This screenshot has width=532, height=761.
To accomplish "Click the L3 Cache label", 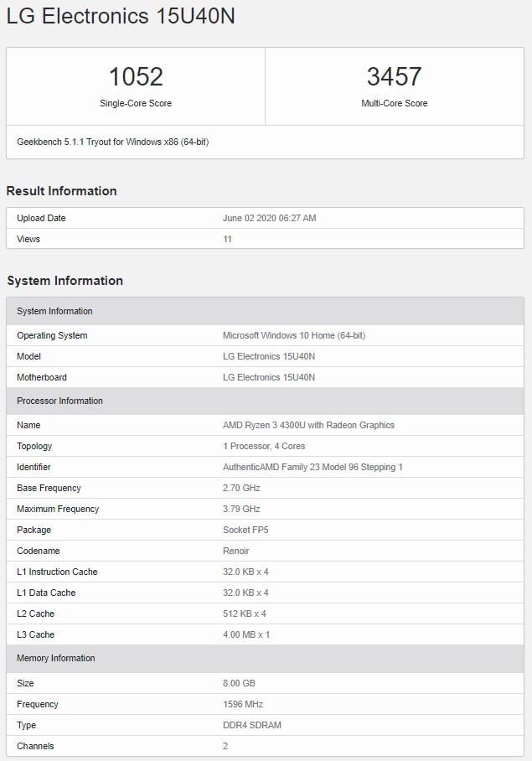I will pos(36,634).
